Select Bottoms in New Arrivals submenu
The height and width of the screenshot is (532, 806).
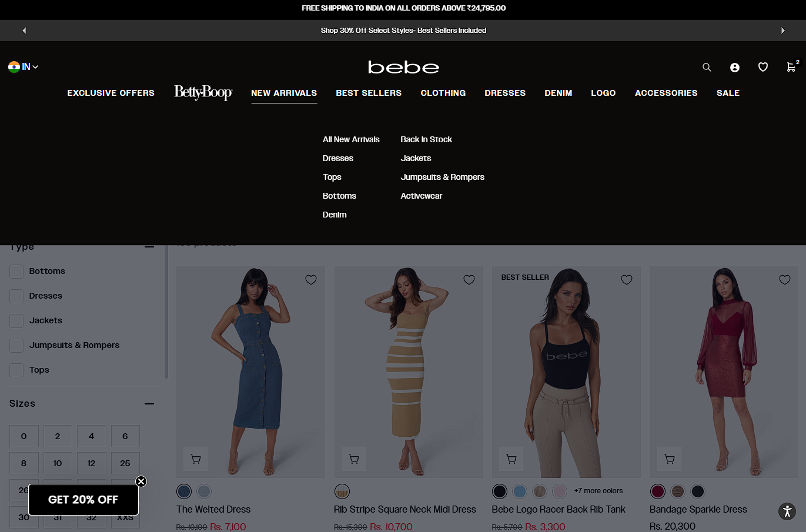coord(339,196)
